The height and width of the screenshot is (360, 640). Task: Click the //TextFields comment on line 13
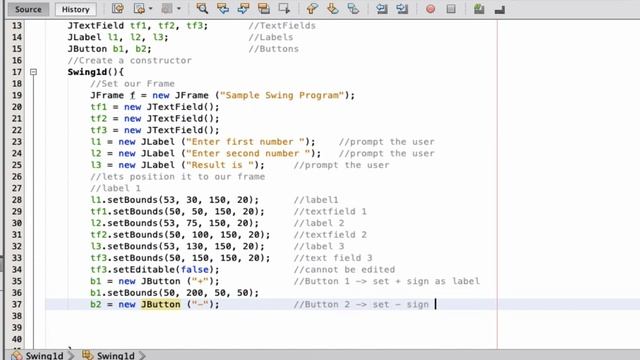point(282,26)
